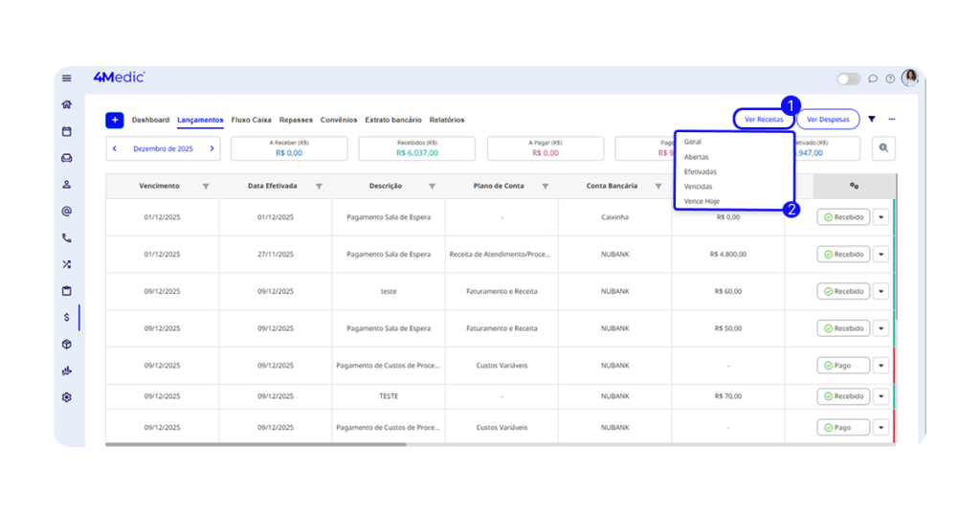This screenshot has height=514, width=980.
Task: Open the phone icon in the sidebar
Action: pos(66,237)
